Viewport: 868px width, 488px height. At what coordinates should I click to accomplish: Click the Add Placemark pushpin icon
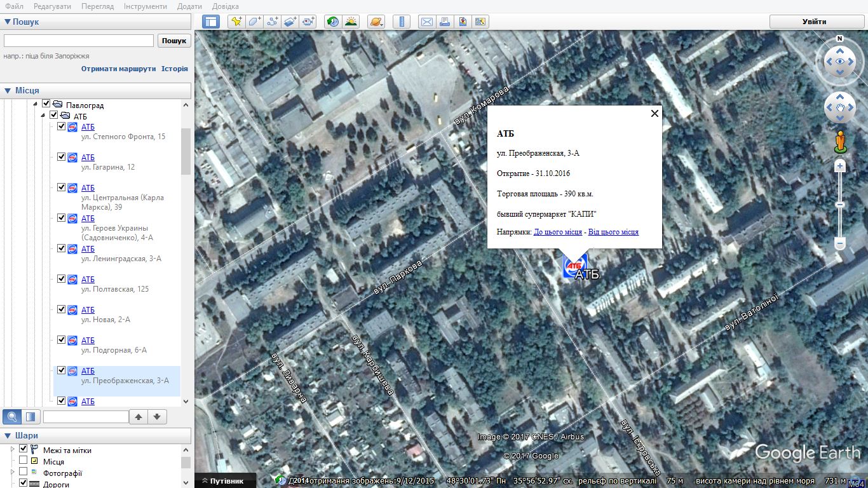pos(236,22)
